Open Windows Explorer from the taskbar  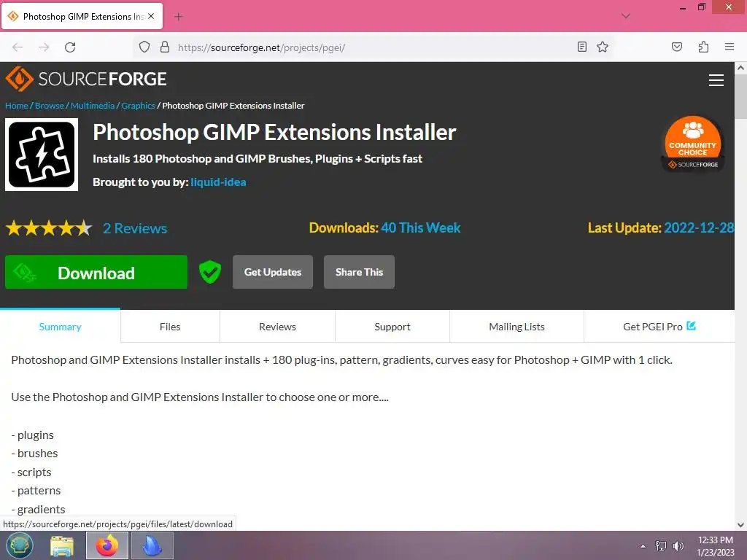click(x=62, y=545)
